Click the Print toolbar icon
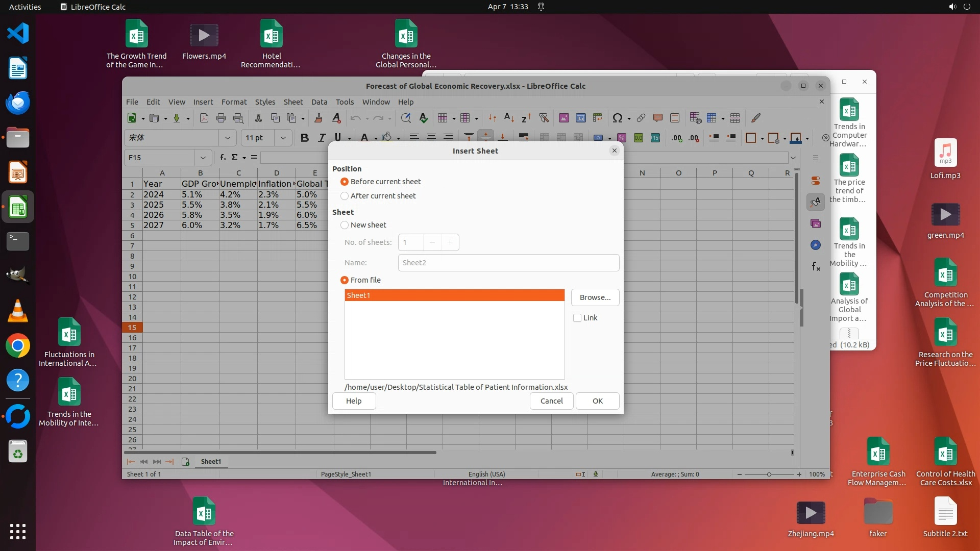 (221, 118)
